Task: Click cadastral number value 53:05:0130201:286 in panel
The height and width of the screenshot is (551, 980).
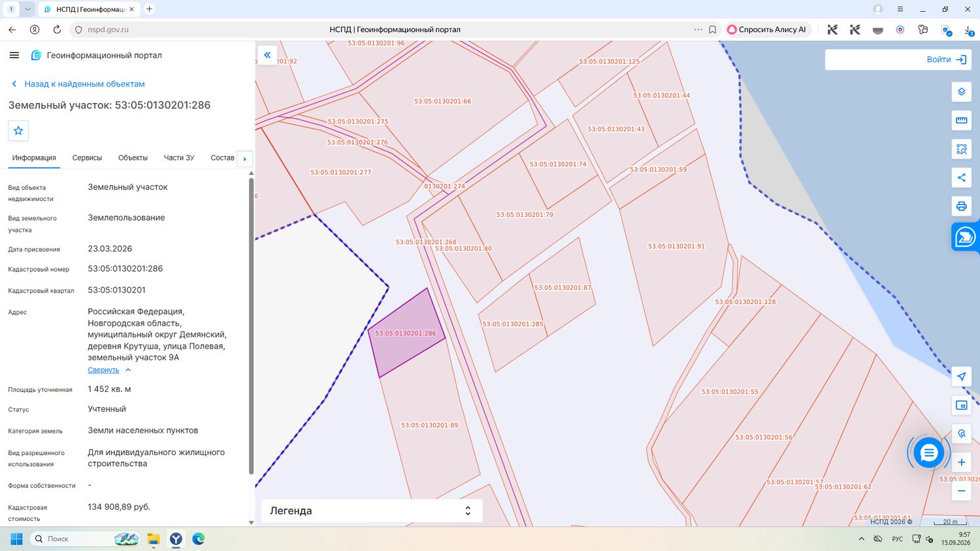Action: pos(125,268)
